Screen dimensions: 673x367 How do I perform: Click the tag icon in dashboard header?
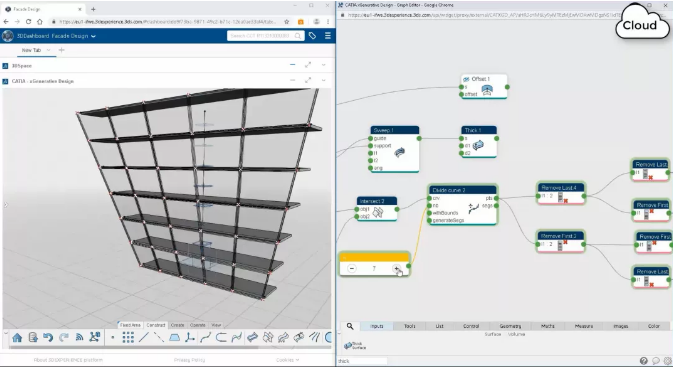click(x=312, y=36)
